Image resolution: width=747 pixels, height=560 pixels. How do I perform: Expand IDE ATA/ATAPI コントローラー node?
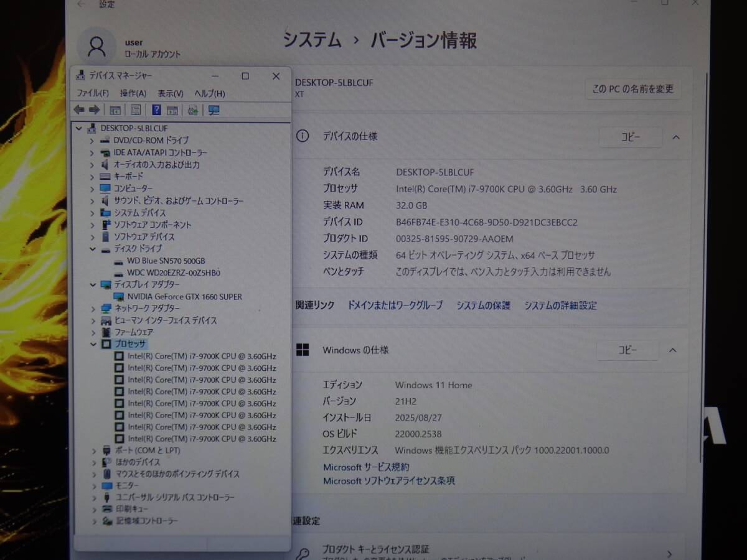point(93,152)
